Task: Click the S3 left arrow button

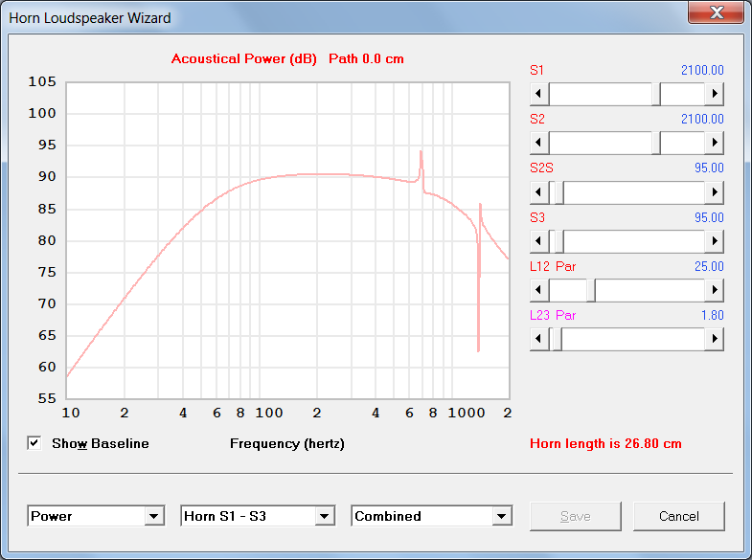Action: tap(539, 241)
